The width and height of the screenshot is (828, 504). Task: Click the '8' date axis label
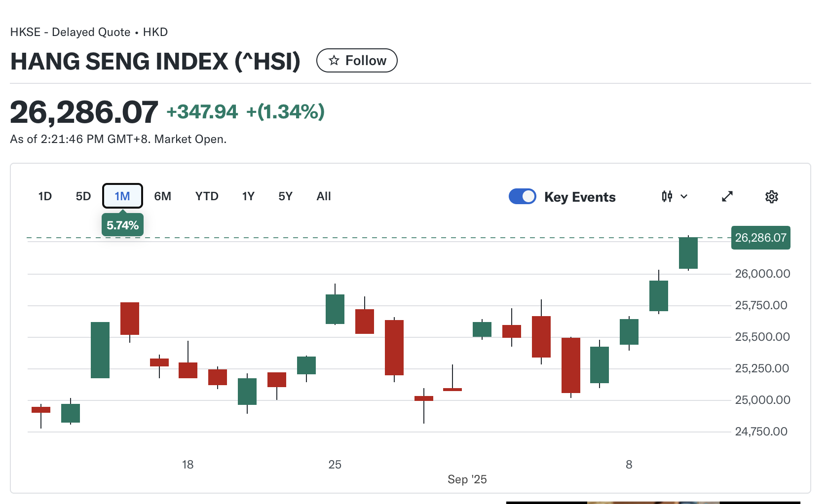629,465
